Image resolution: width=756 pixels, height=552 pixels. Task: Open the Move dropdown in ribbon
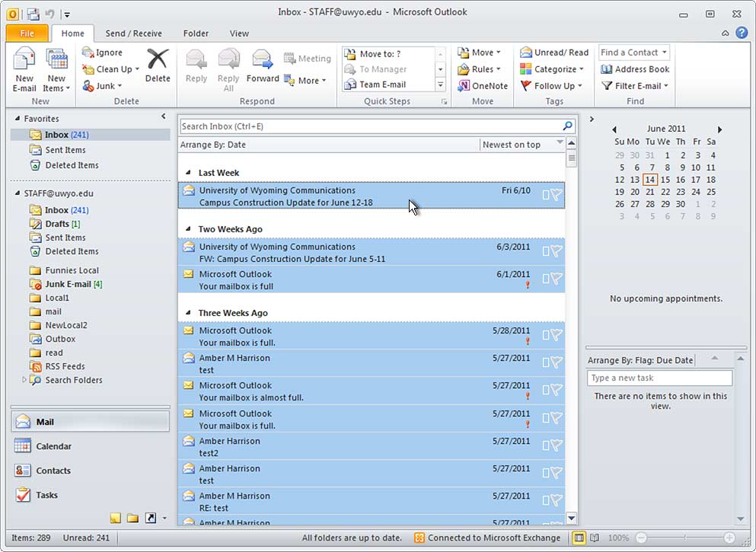[479, 52]
